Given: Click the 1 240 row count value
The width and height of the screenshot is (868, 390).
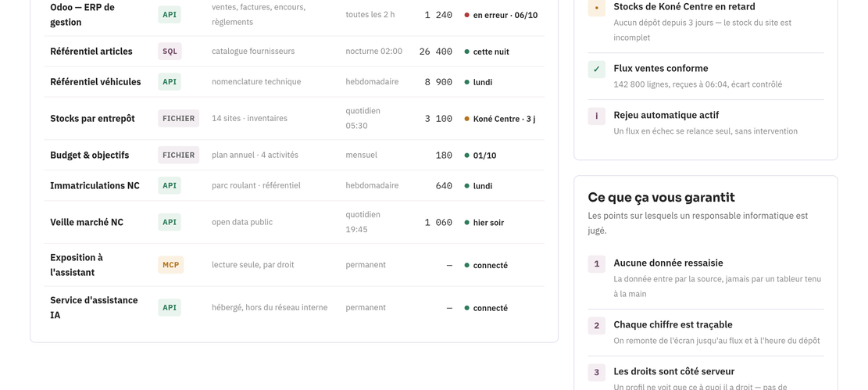Looking at the screenshot, I should [x=438, y=15].
